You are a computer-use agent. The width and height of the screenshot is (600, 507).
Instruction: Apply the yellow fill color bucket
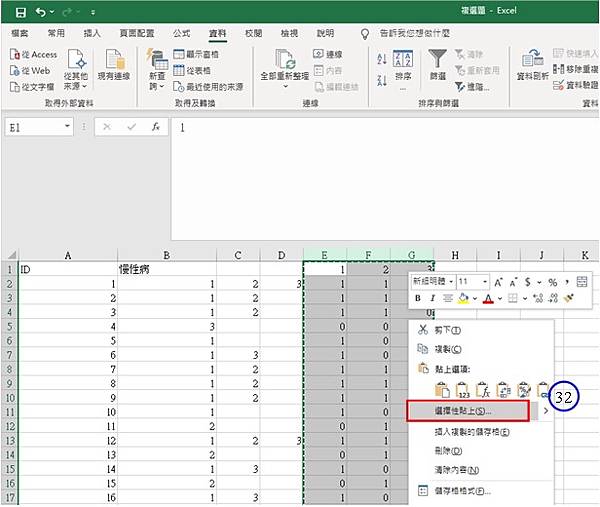[x=463, y=298]
